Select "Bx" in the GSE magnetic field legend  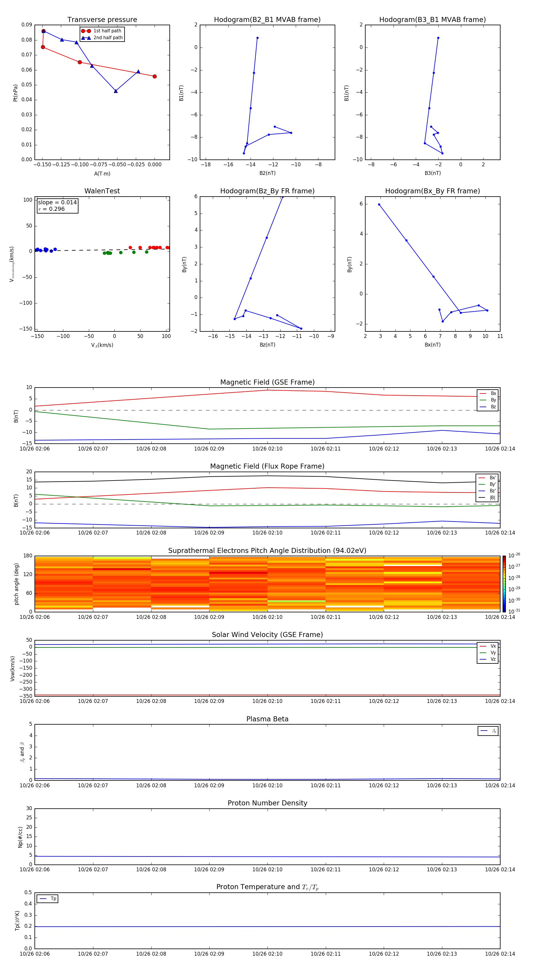[488, 393]
